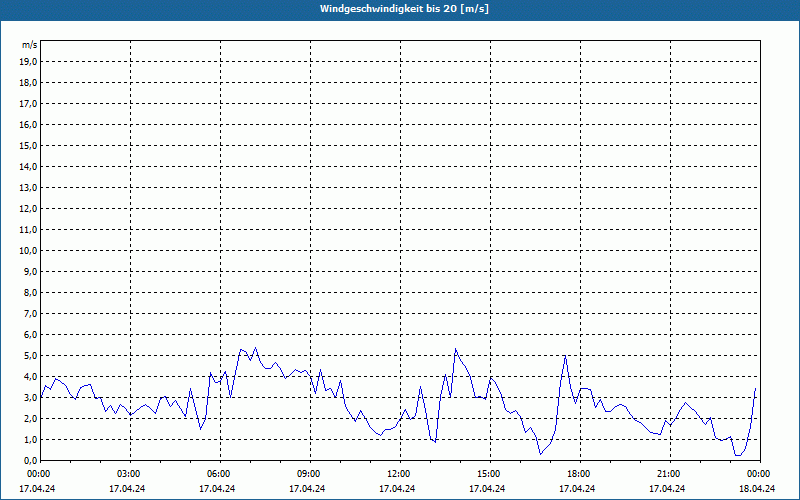Click the 03:00 time axis label
Screen dimensions: 800x500
[x=129, y=474]
